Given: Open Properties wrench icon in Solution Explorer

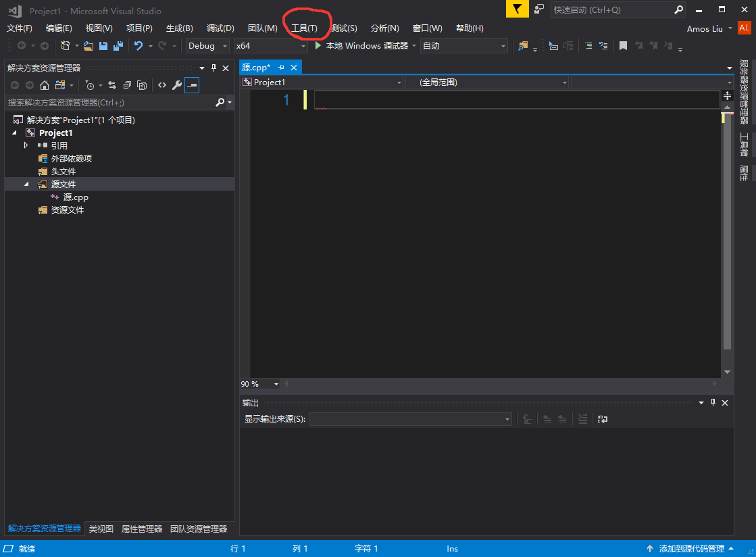Looking at the screenshot, I should click(x=177, y=85).
